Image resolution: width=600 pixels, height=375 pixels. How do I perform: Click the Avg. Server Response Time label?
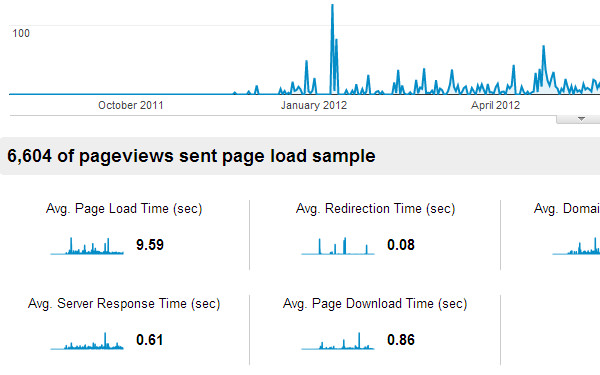tap(124, 304)
